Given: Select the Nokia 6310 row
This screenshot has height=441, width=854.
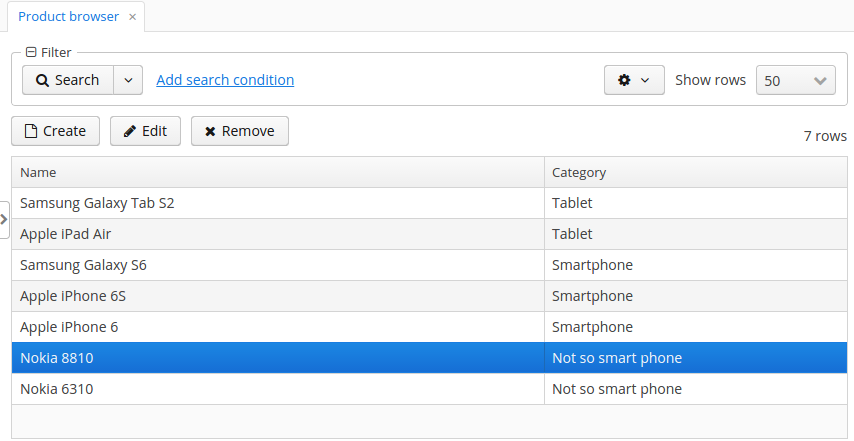Looking at the screenshot, I should tap(429, 389).
